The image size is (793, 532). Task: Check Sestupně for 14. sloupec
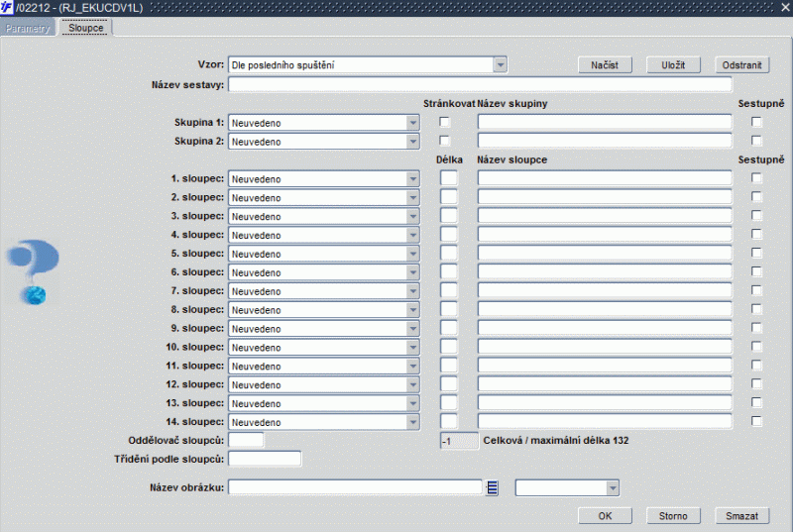[756, 421]
